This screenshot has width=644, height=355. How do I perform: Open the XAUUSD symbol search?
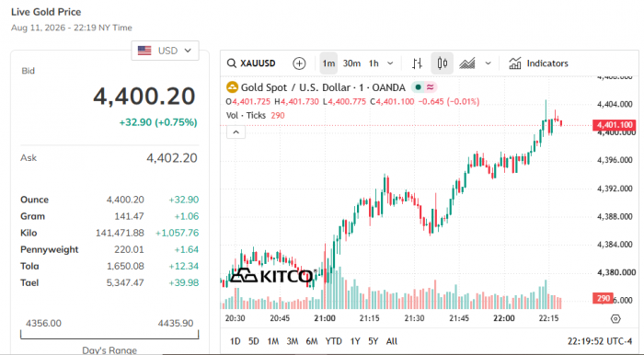click(x=251, y=63)
